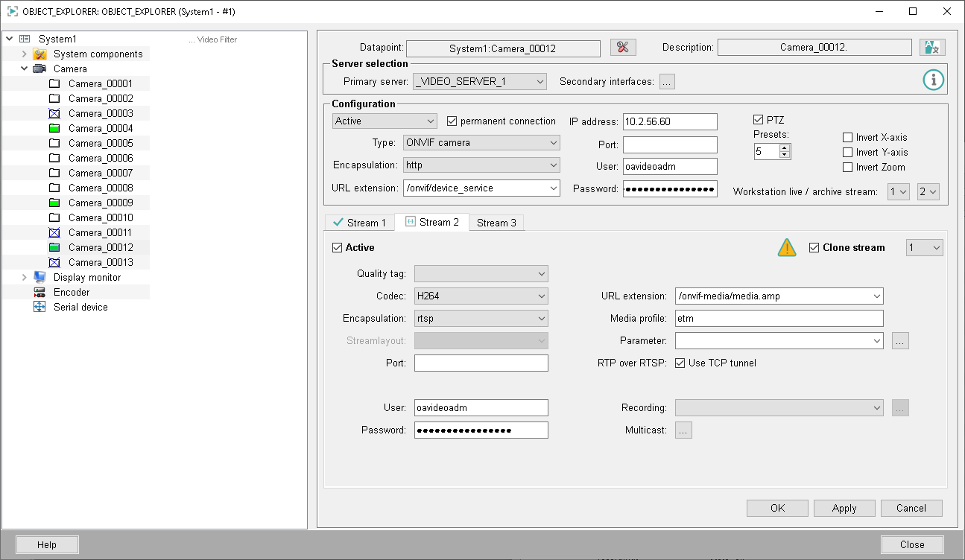This screenshot has height=560, width=965.
Task: Increase Presets value with up arrow
Action: click(784, 147)
